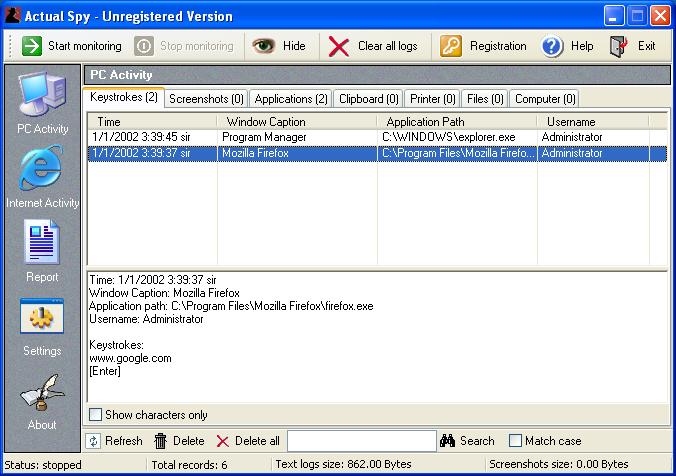The height and width of the screenshot is (476, 676).
Task: Open Help via the question mark icon
Action: click(x=552, y=46)
